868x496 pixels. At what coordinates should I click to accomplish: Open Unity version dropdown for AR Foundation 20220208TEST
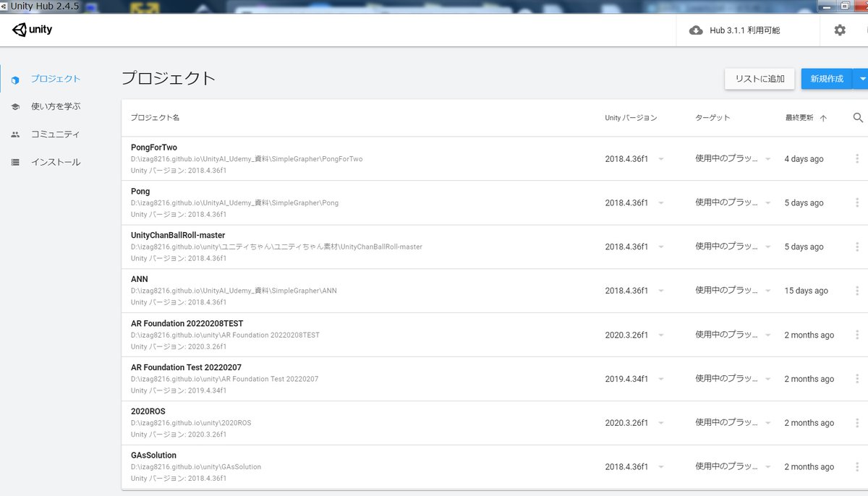(x=661, y=335)
